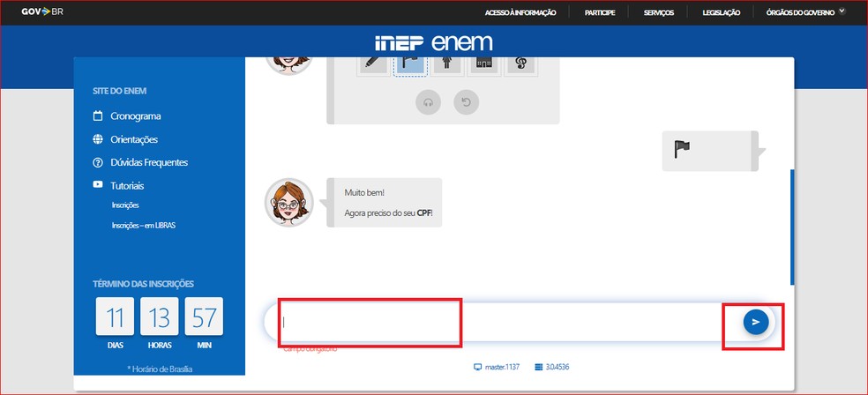
Task: Open the Tutoriais section
Action: [x=127, y=186]
